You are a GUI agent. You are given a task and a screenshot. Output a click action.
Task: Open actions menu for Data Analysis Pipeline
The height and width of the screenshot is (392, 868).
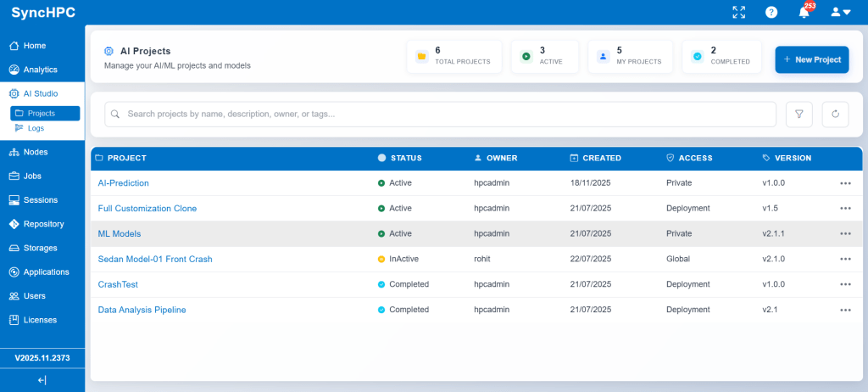pos(844,311)
